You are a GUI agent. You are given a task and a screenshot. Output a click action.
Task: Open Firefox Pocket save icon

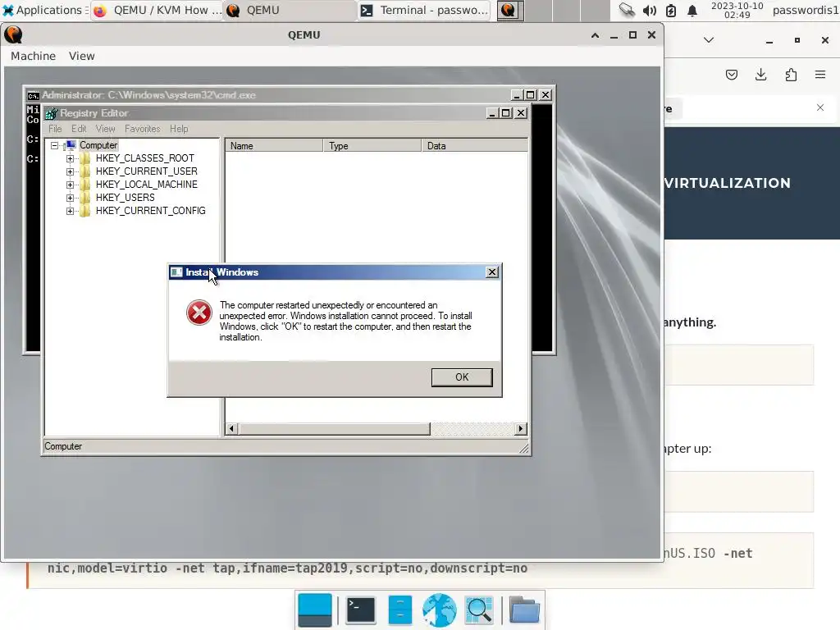[x=731, y=75]
